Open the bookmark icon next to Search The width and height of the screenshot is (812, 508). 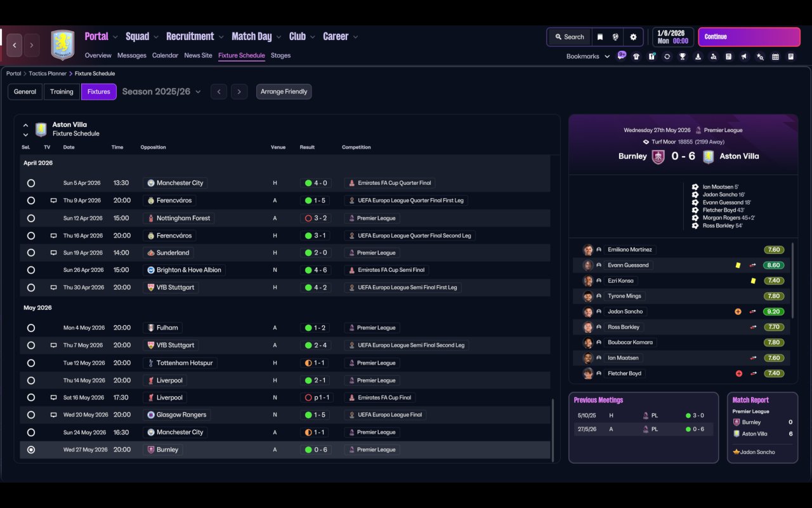click(x=599, y=37)
